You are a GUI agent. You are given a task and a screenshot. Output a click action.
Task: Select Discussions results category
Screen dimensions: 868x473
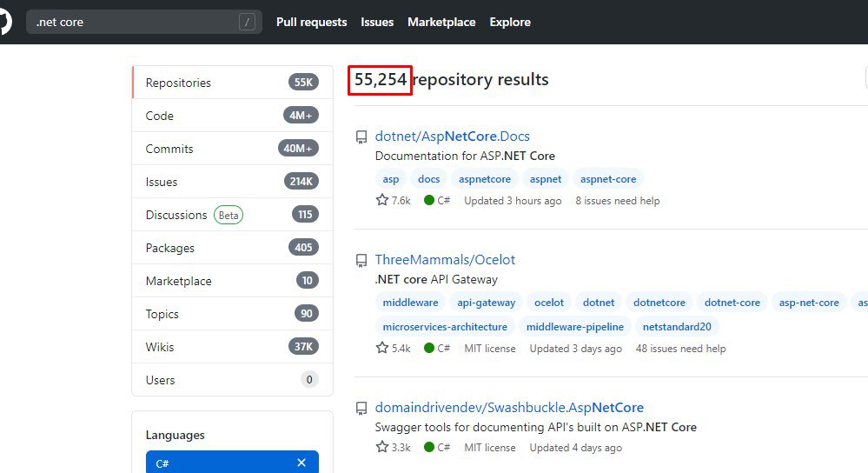[x=233, y=215]
